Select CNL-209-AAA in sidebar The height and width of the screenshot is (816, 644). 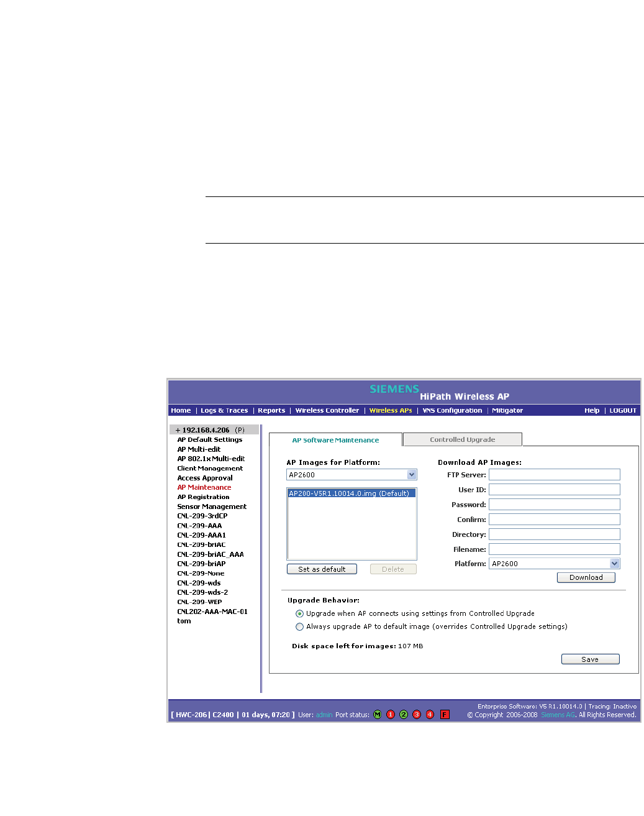[199, 526]
